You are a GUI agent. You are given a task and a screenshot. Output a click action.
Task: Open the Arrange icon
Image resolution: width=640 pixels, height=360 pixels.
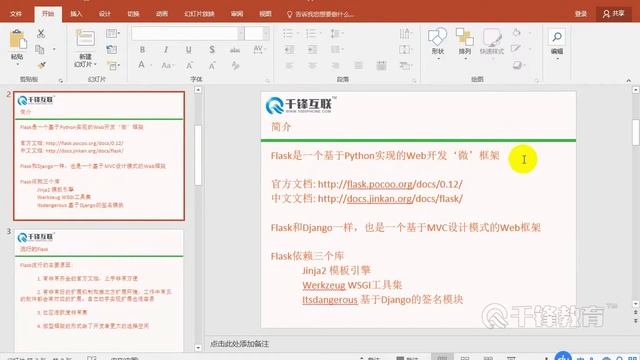pos(464,37)
